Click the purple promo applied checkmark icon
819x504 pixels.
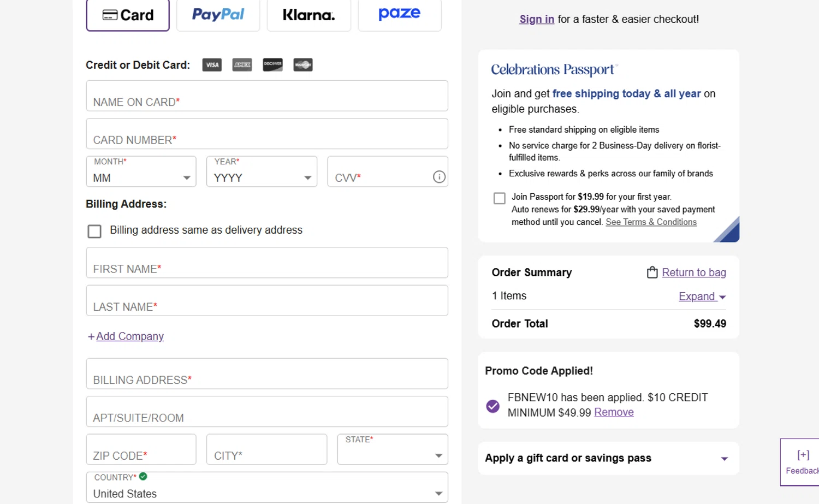pyautogui.click(x=492, y=406)
